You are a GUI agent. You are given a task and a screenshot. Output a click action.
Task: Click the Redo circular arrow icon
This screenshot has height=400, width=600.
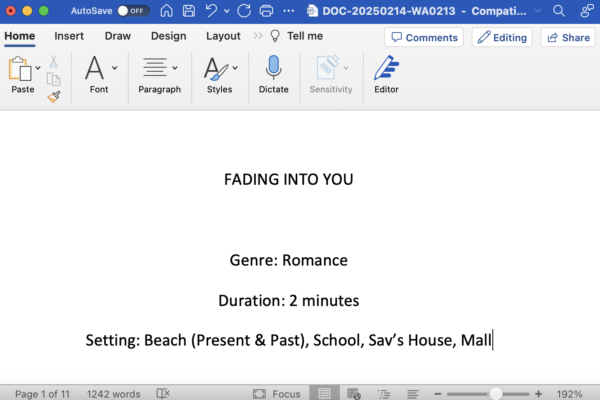(x=244, y=11)
